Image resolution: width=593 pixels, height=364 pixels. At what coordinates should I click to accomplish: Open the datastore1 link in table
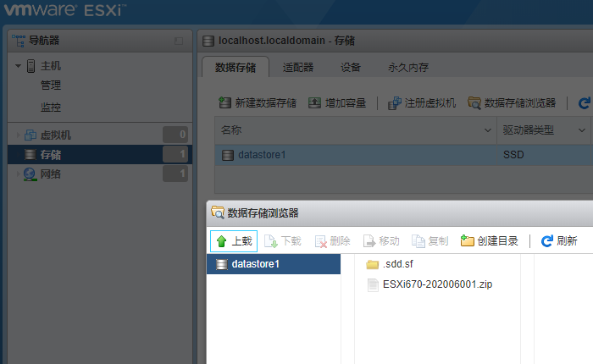coord(262,155)
